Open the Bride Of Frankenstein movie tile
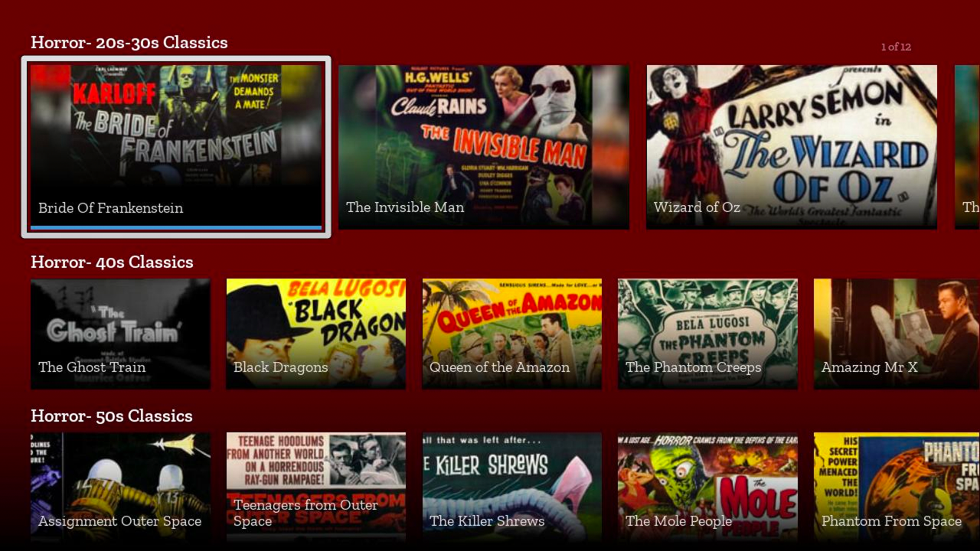 point(176,147)
